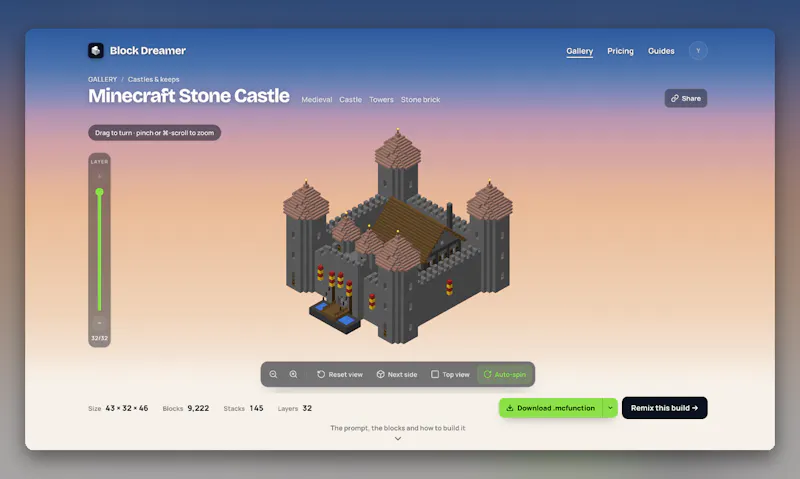This screenshot has width=800, height=479.
Task: Step the layer down with minus
Action: click(99, 323)
